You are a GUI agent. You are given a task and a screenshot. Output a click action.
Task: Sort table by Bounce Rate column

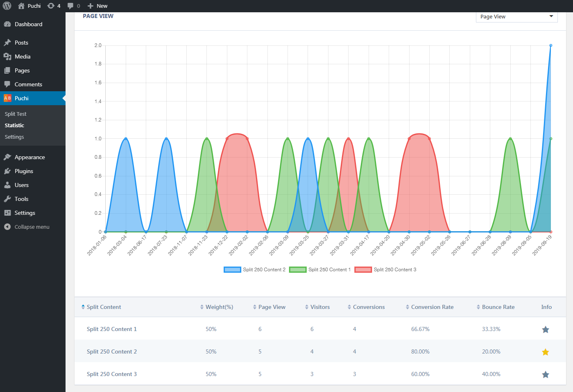(x=498, y=307)
